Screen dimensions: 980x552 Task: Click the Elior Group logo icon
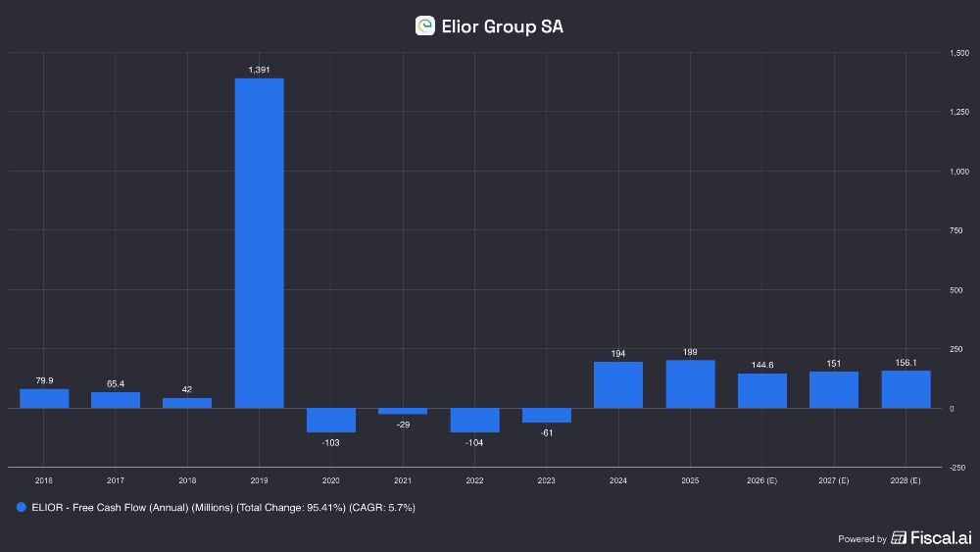tap(425, 26)
